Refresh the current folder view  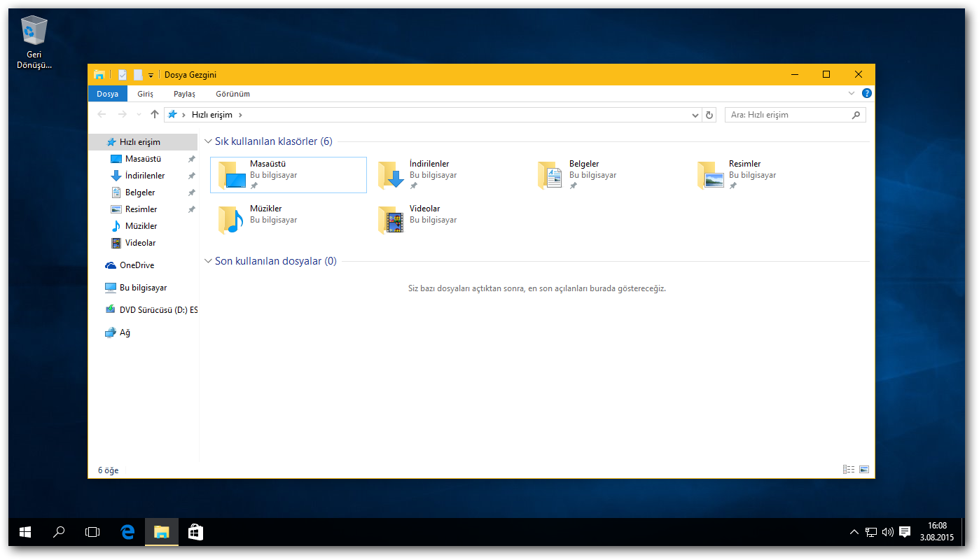click(x=709, y=114)
